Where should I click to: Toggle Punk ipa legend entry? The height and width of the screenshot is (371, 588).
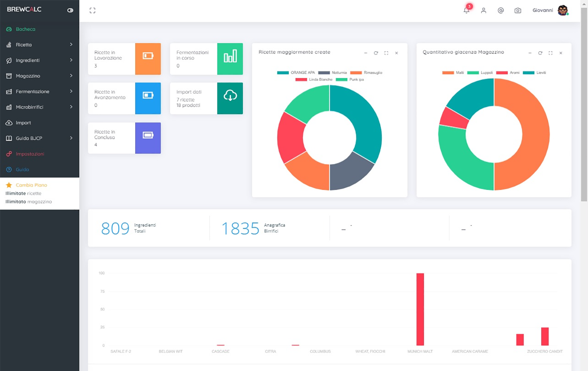click(x=350, y=79)
